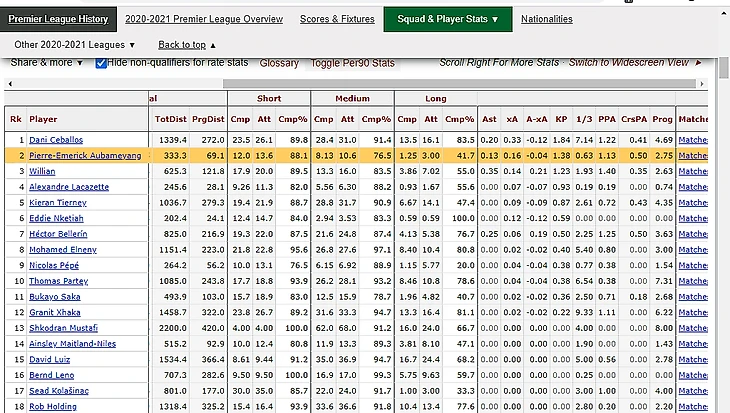Screen dimensions: 730x413
Task: Expand the Other 2020-2021 Leagues menu
Action: point(75,45)
